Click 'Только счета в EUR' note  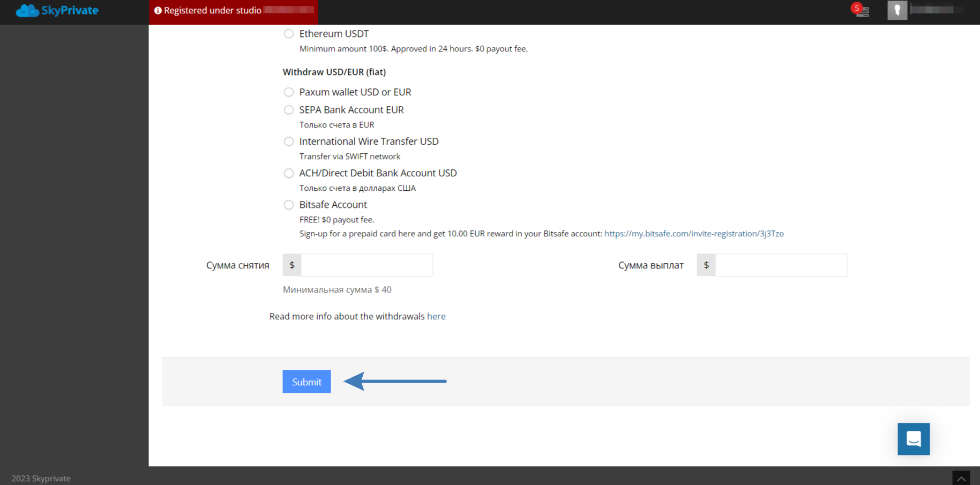[x=337, y=125]
